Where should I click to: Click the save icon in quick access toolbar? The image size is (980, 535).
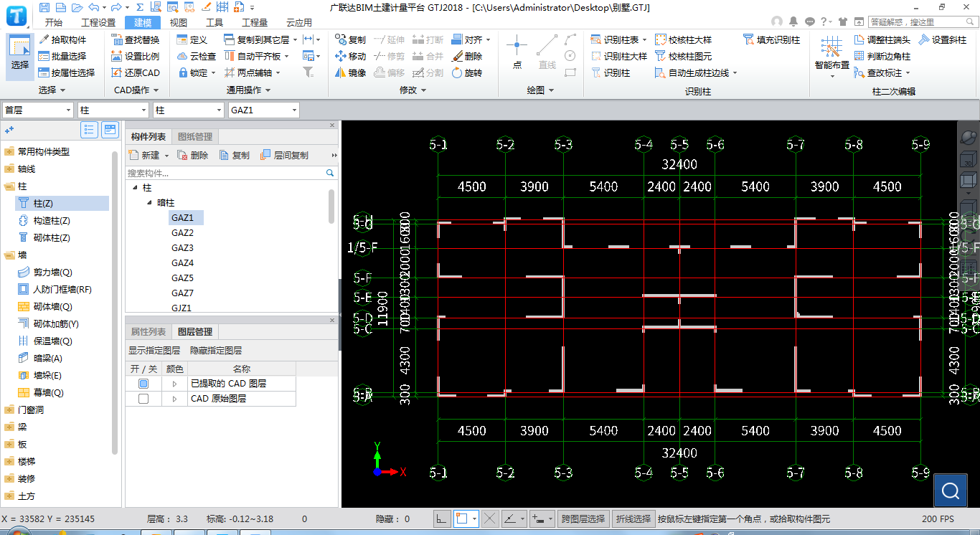[x=45, y=7]
